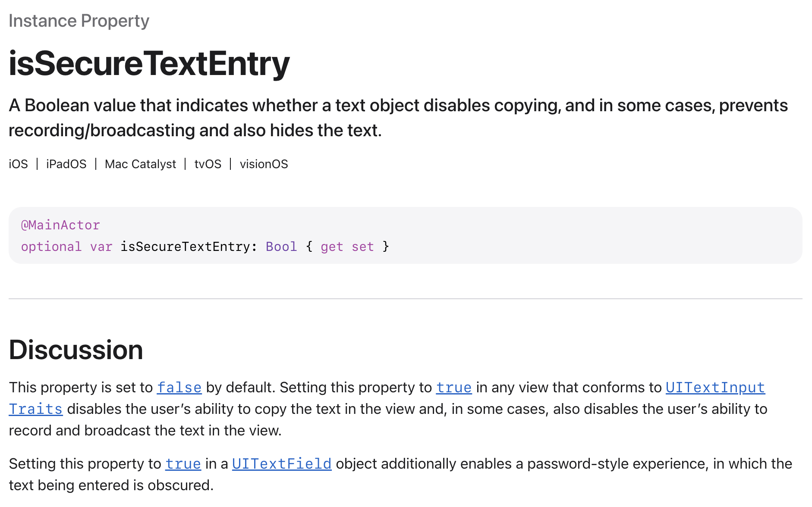The image size is (812, 507).
Task: Select the iPadOS platform label
Action: click(66, 164)
